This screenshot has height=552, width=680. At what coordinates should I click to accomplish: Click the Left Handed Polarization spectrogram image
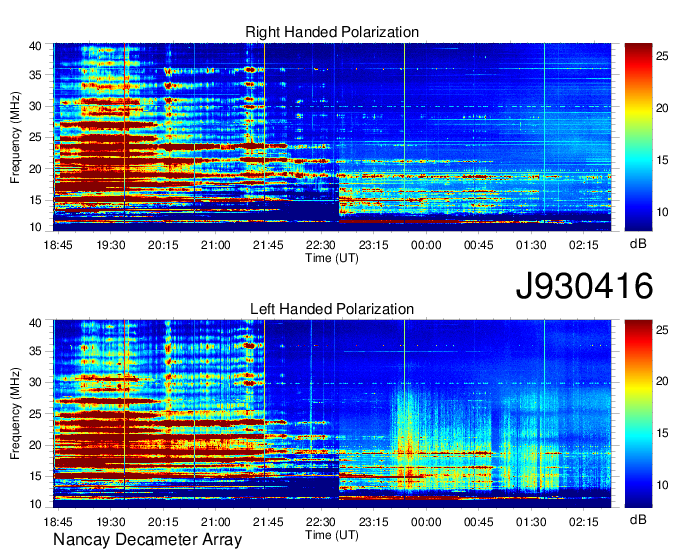(332, 414)
